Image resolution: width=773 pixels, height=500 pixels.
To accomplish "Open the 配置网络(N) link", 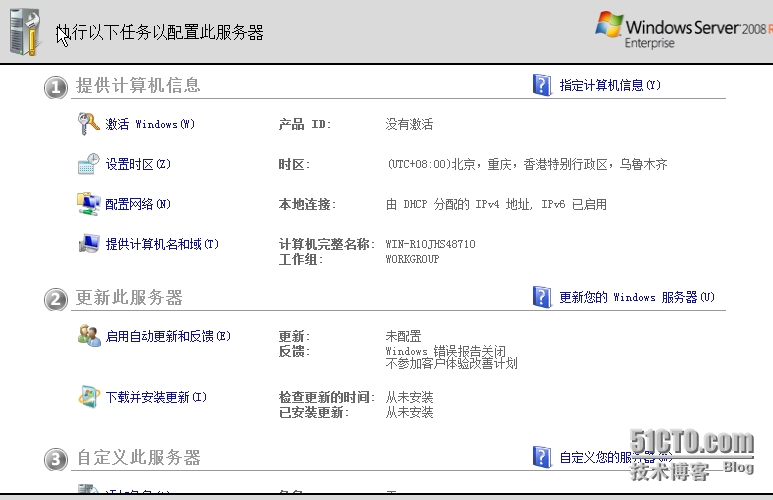I will point(138,204).
